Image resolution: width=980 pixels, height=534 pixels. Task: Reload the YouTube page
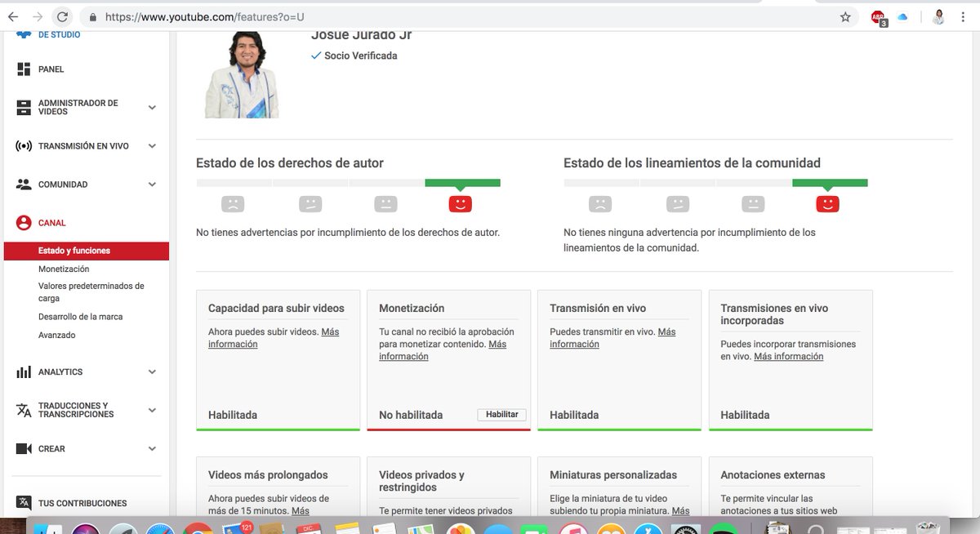(x=63, y=16)
